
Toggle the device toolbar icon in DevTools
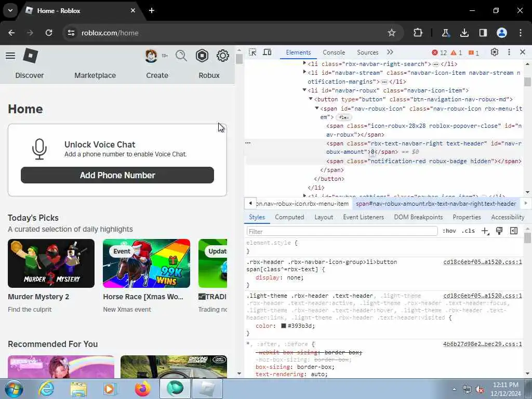click(x=268, y=52)
